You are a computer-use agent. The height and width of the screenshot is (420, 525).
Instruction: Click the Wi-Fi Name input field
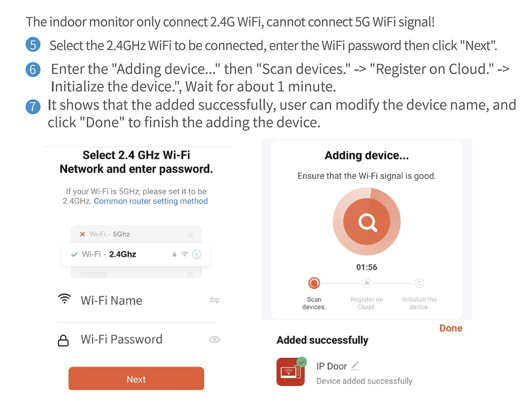136,301
